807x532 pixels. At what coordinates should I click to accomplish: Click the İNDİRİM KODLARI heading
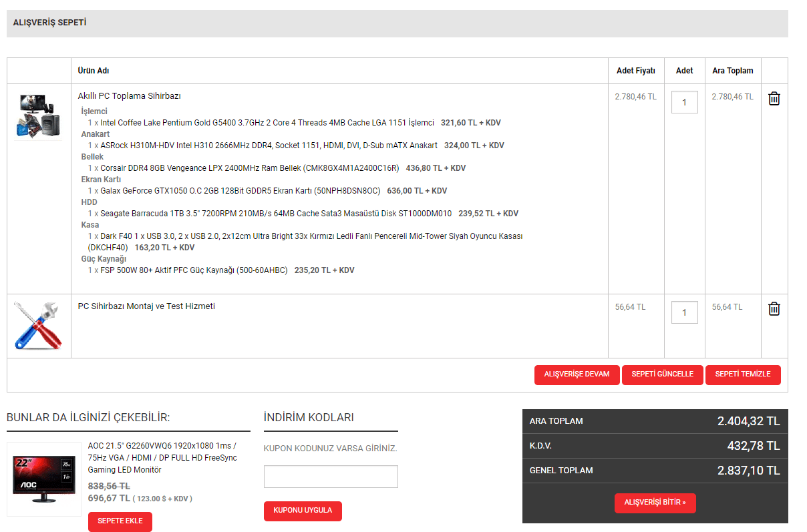309,417
